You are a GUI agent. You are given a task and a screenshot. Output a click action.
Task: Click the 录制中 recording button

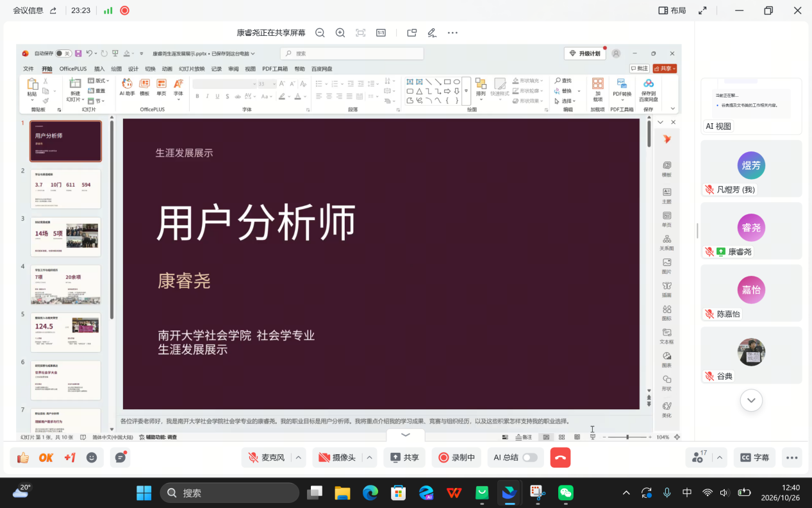(x=456, y=457)
